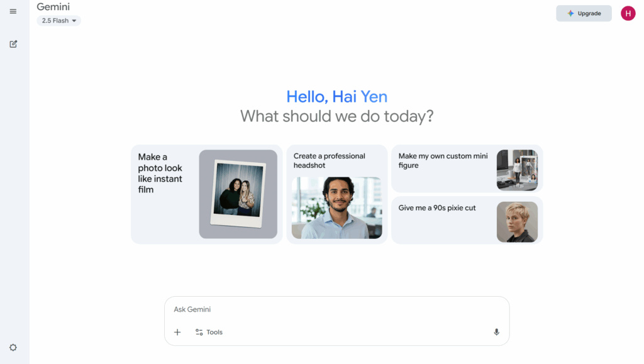
Task: Click the polaroid photo of two women
Action: pos(238,194)
